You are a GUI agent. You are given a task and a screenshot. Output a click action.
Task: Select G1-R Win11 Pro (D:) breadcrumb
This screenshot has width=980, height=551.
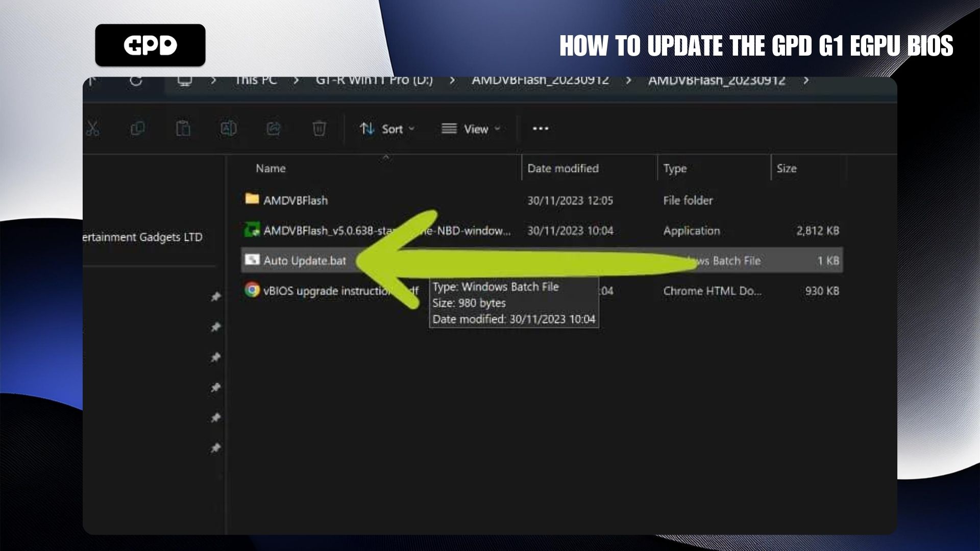point(374,81)
